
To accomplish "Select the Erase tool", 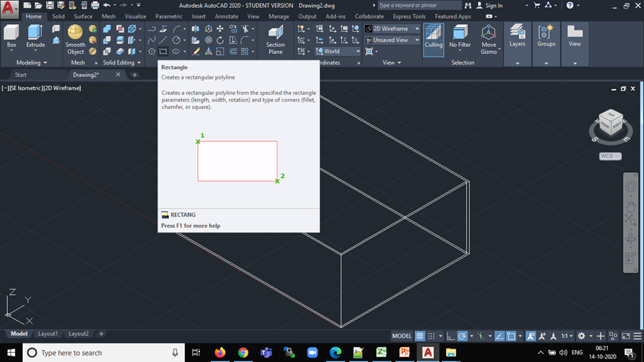I will (196, 51).
